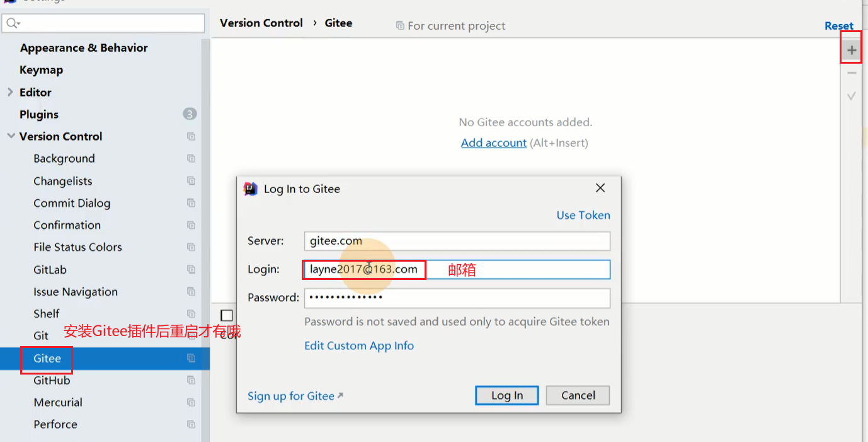
Task: Click project-level icon beside File Status Colors
Action: [x=191, y=247]
